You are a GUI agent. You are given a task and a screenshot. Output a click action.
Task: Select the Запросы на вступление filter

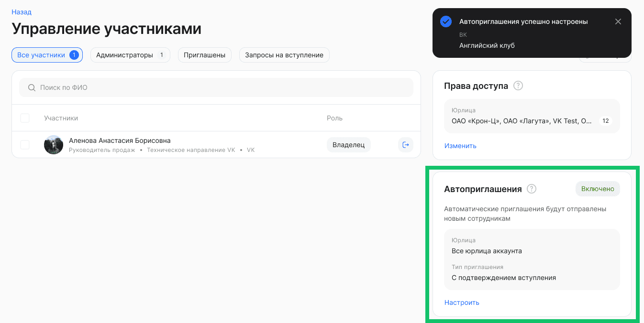284,54
